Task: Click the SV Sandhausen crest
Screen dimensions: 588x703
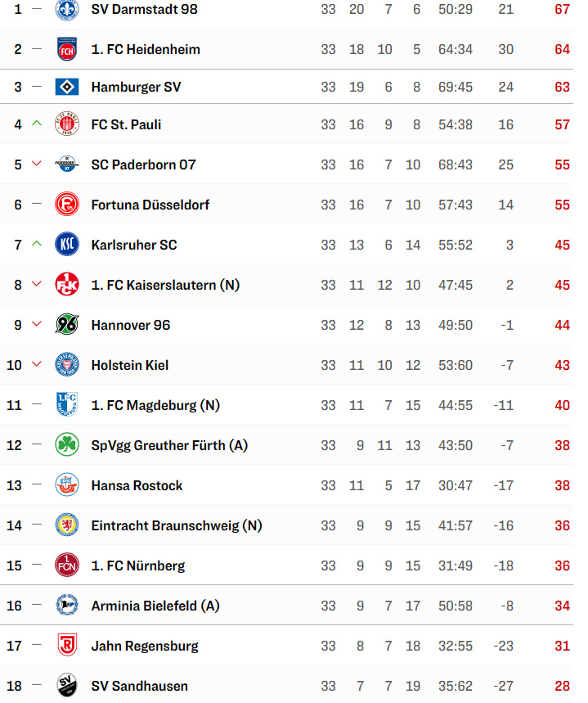Action: 67,686
